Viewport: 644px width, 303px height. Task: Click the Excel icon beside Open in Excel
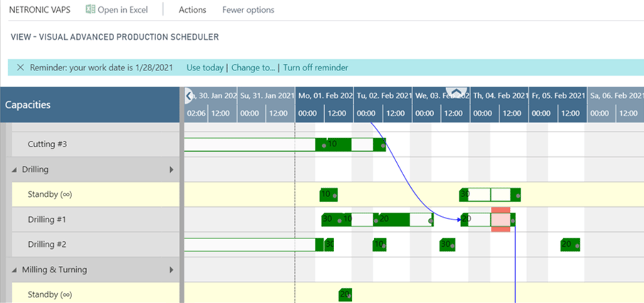90,9
